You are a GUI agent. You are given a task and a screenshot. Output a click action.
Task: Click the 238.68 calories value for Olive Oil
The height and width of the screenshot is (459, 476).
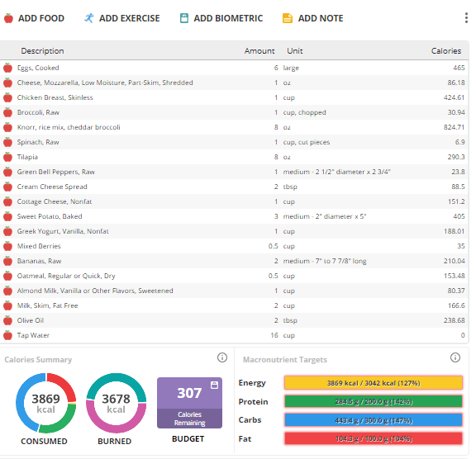pos(455,320)
